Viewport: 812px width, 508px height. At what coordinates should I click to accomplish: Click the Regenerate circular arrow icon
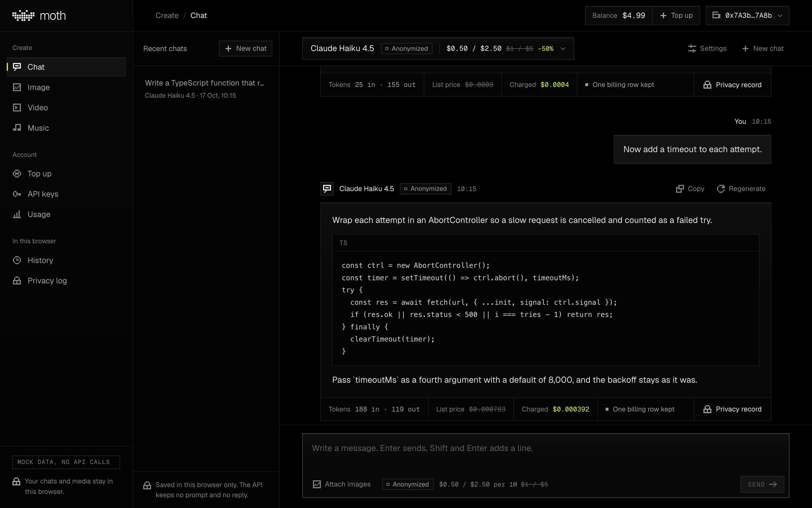coord(721,189)
